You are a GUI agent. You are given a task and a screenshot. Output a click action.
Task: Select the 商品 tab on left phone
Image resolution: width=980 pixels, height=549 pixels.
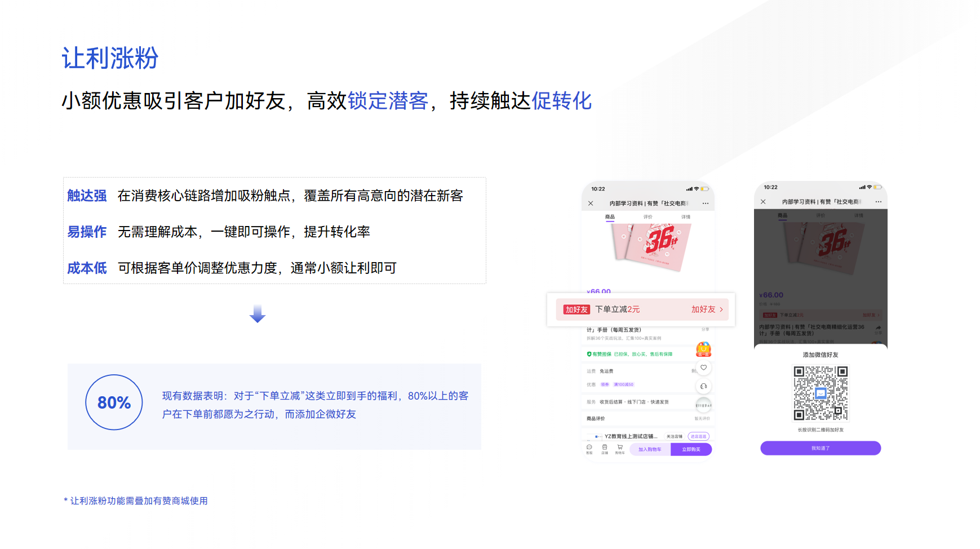[610, 217]
